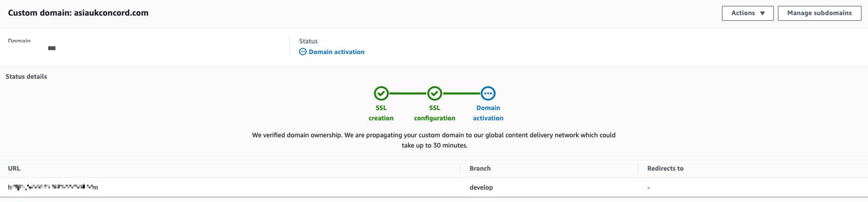Click the SSL configuration step label
Image resolution: width=868 pixels, height=202 pixels.
click(x=434, y=113)
